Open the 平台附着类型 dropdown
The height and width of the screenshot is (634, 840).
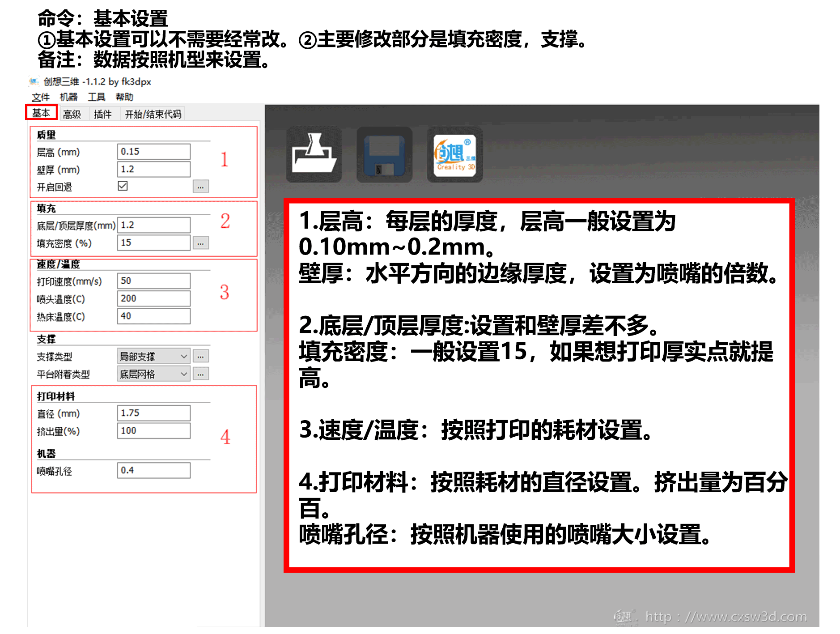[153, 374]
